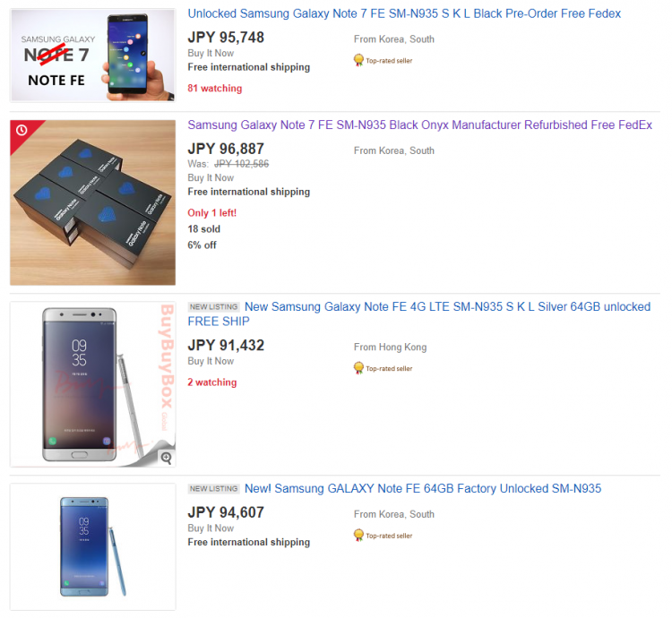Screen dimensions: 672x618
Task: Click the zoom magnifier icon on silver phone image
Action: point(167,458)
